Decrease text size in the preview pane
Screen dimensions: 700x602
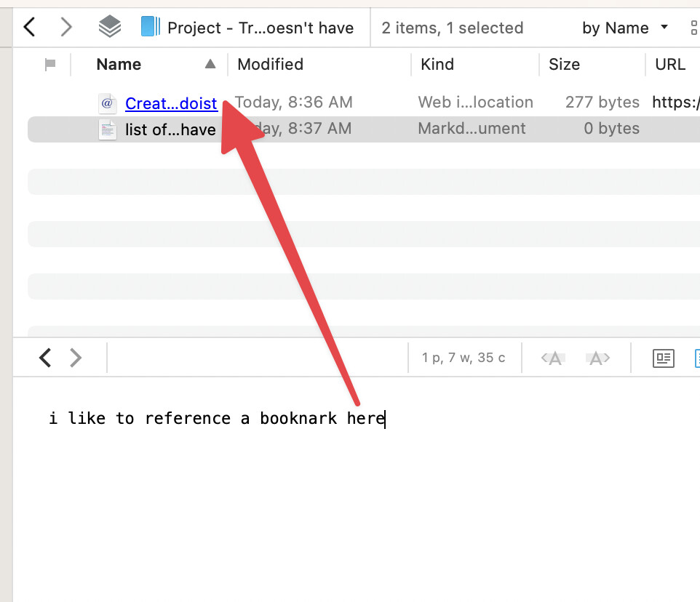pyautogui.click(x=552, y=357)
